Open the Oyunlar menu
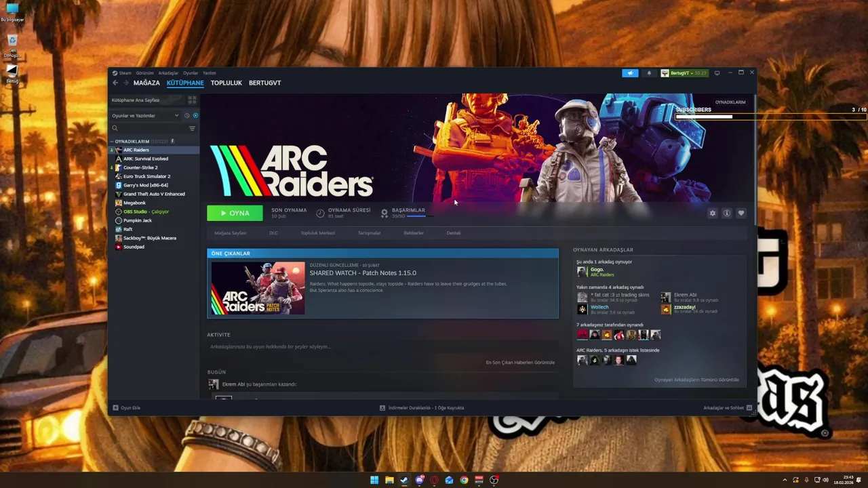 point(191,73)
